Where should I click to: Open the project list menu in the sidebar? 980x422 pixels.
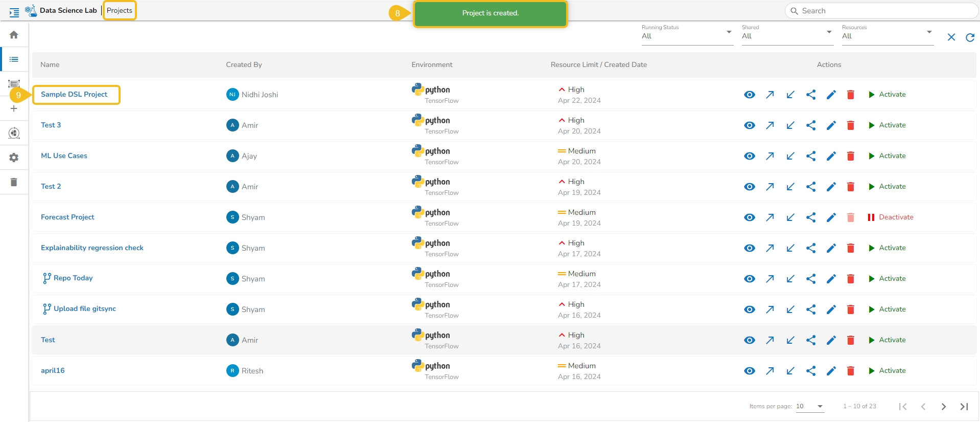(x=14, y=59)
